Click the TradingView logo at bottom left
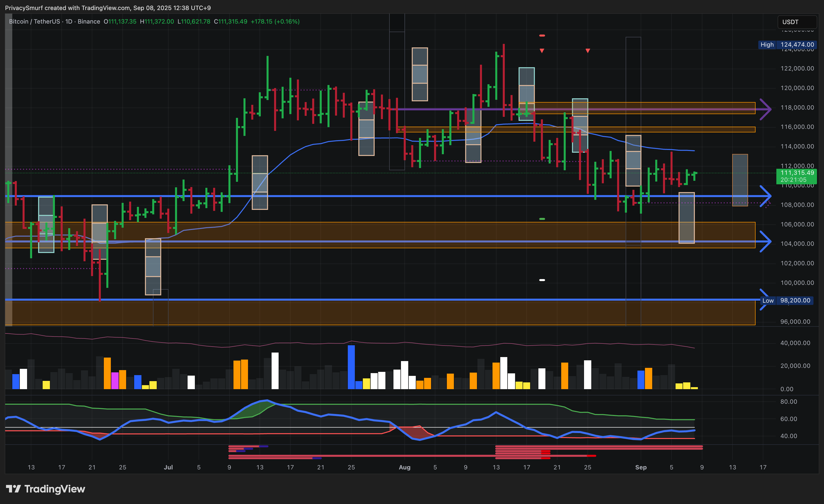824x504 pixels. (45, 489)
